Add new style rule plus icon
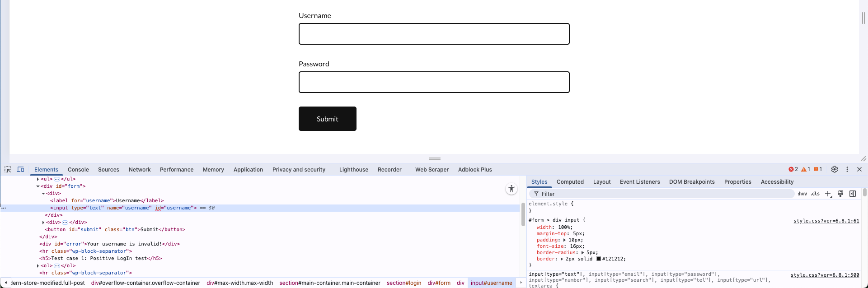This screenshot has height=288, width=868. click(x=828, y=194)
